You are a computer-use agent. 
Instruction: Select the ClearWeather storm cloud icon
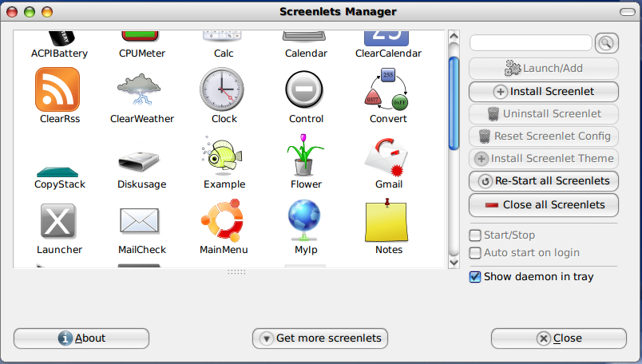[139, 89]
